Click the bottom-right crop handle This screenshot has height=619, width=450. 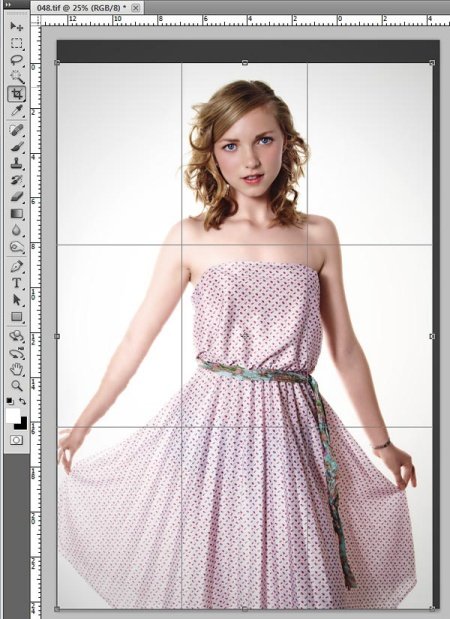coord(432,609)
